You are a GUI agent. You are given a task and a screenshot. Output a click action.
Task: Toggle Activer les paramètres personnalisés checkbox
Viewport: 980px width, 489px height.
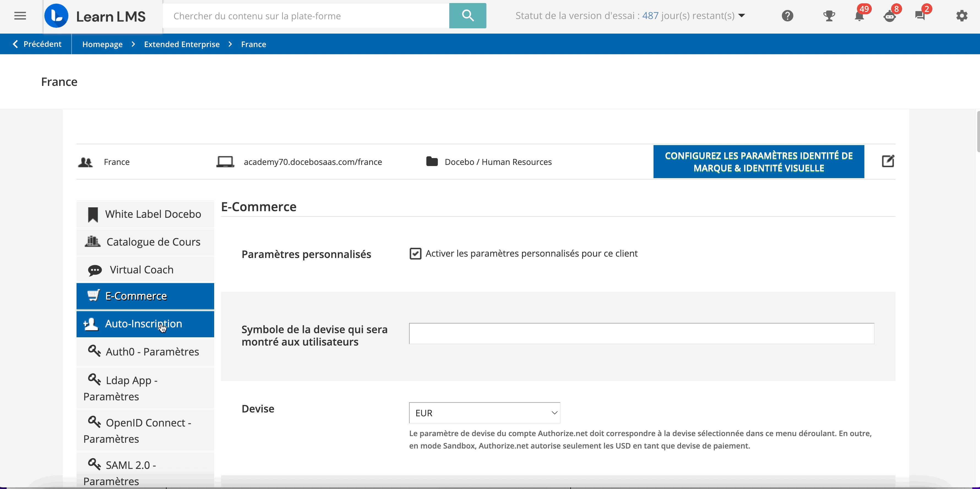coord(415,253)
